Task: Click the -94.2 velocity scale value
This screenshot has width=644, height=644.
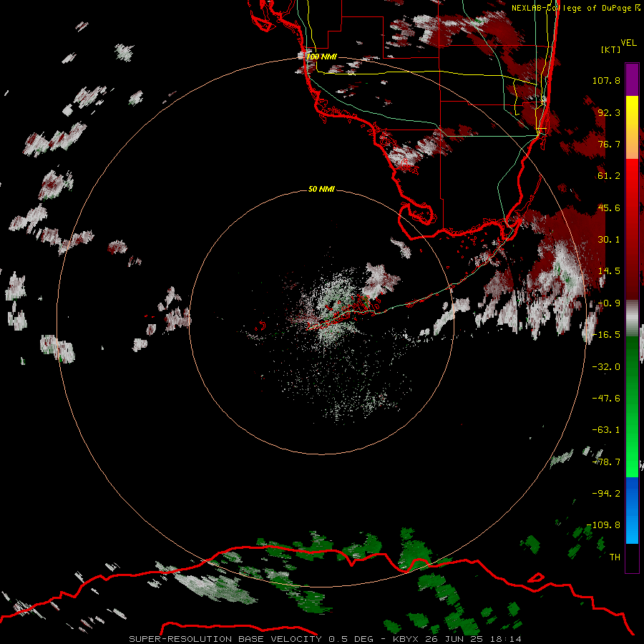Action: [606, 494]
